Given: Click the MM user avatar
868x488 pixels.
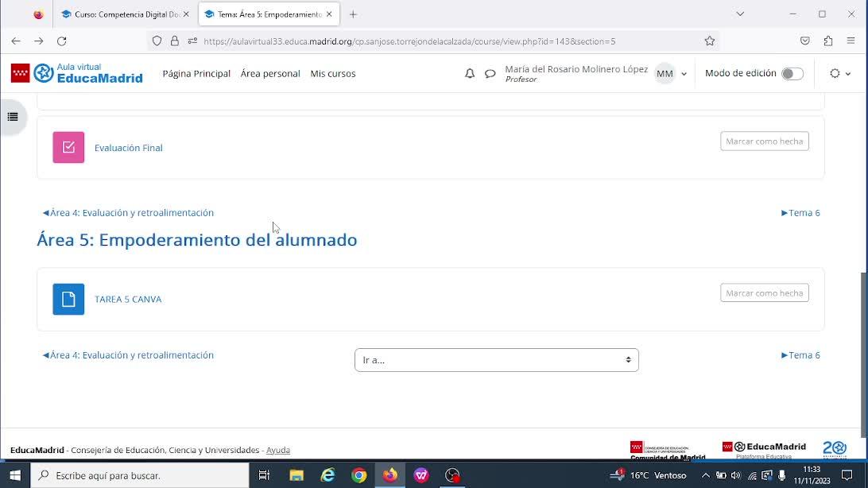Looking at the screenshot, I should tap(665, 74).
